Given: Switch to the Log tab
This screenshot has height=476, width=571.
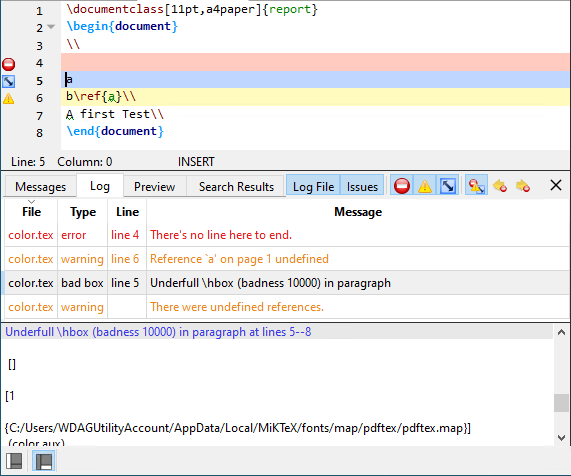Looking at the screenshot, I should click(x=100, y=186).
